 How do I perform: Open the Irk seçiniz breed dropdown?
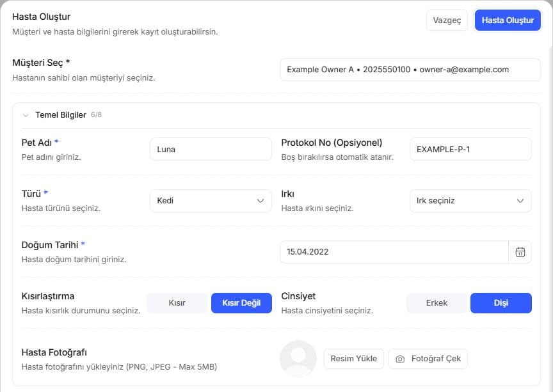[470, 201]
